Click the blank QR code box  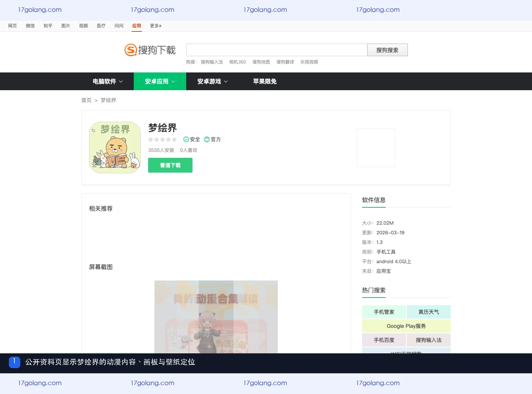(x=376, y=147)
